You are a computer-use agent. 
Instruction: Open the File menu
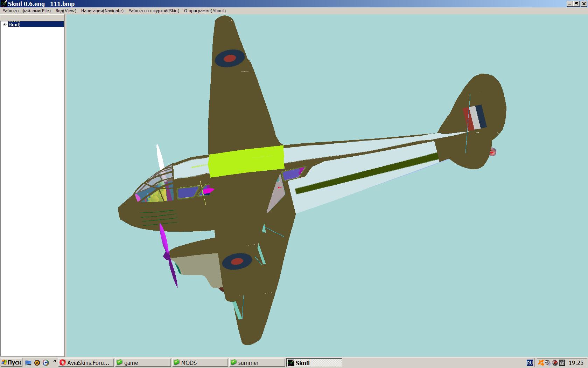click(x=27, y=11)
